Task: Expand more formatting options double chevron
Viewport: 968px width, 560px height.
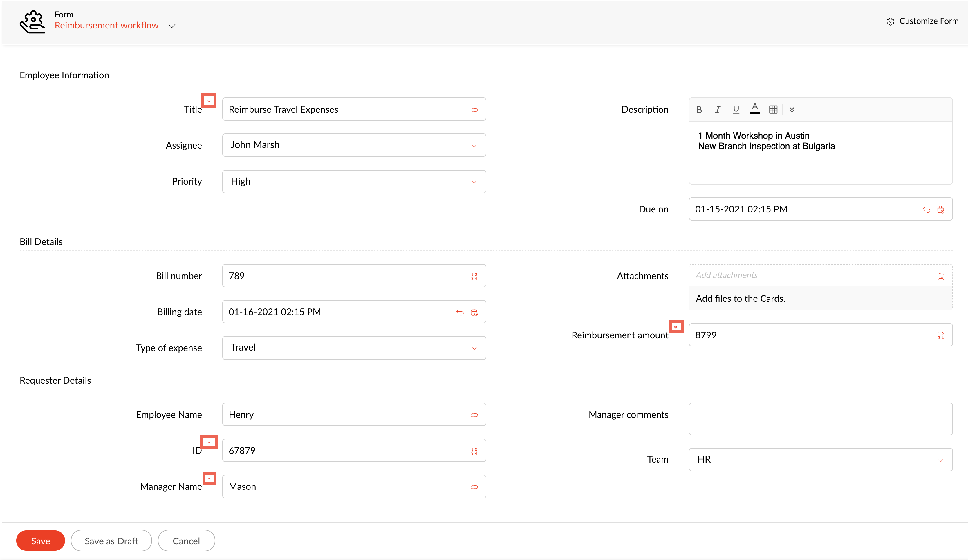Action: (x=792, y=110)
